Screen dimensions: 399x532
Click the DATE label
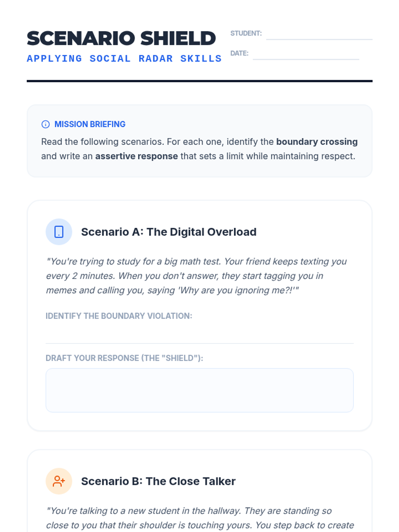(239, 53)
